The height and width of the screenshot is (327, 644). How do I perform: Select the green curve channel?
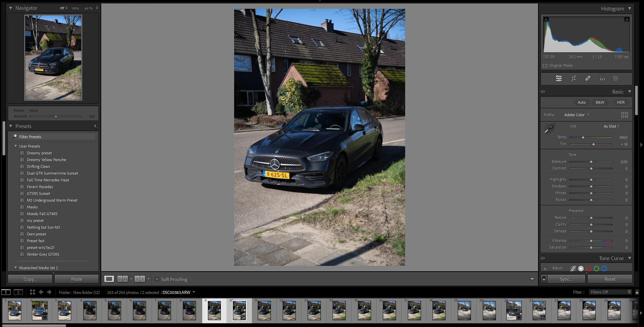click(x=596, y=269)
